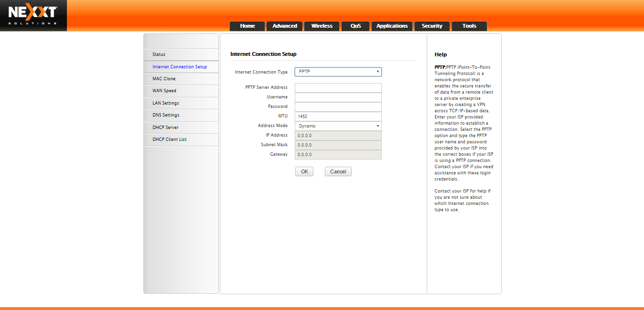Expand the Address Mode dropdown

[338, 126]
